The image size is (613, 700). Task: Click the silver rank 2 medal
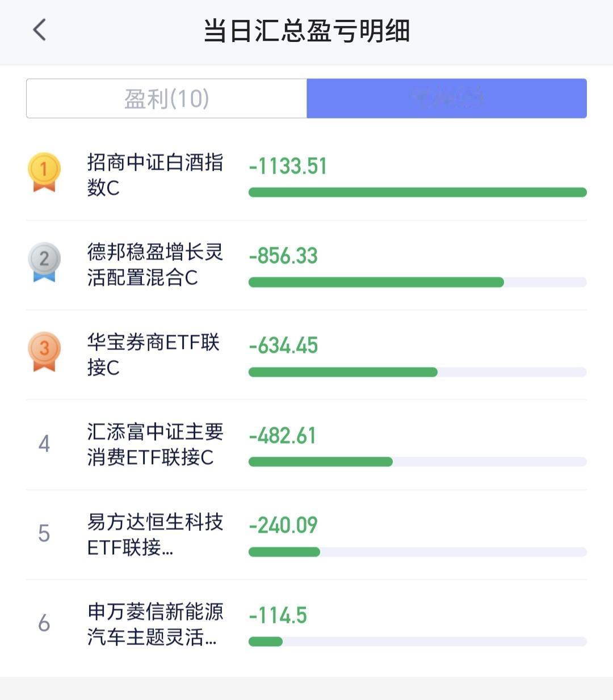pyautogui.click(x=44, y=262)
